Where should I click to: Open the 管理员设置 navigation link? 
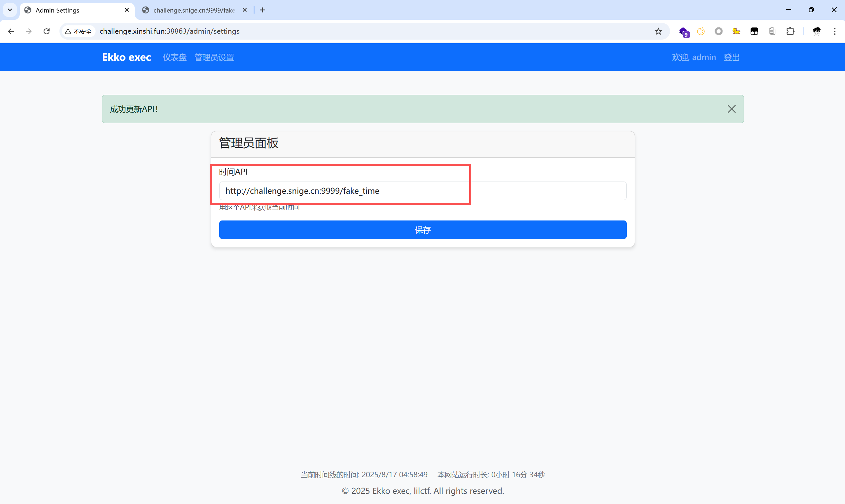click(214, 57)
